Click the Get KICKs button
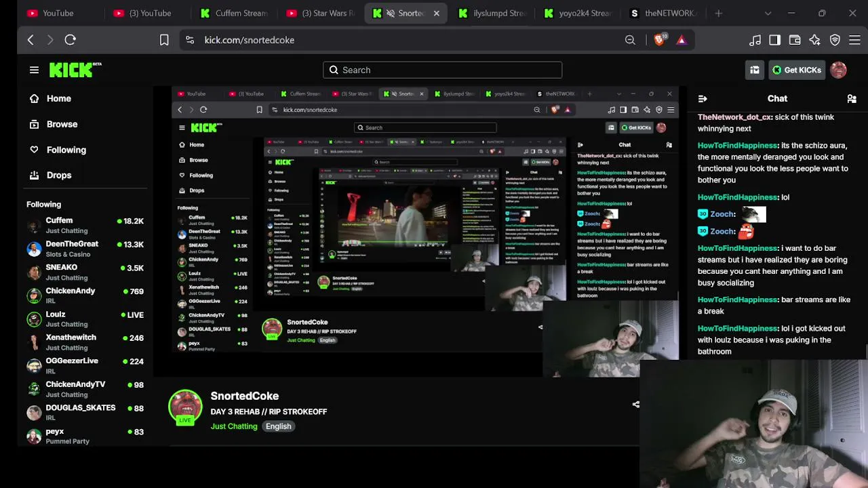 pos(797,70)
